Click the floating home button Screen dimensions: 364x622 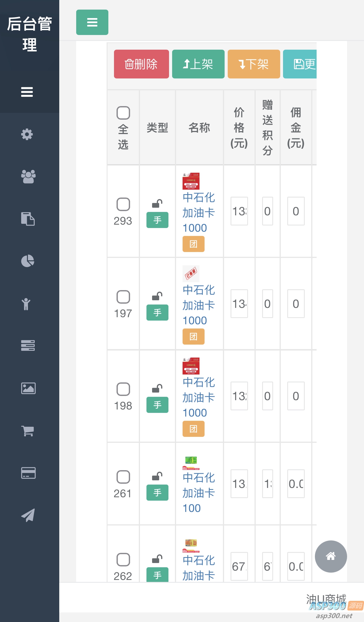[x=331, y=556]
